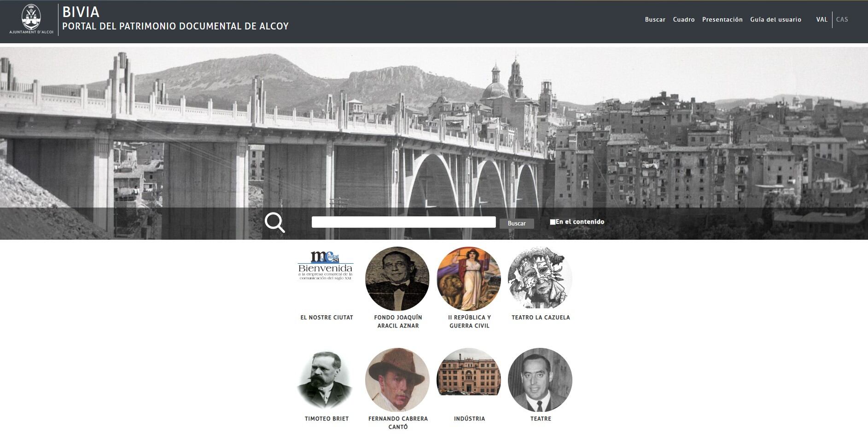Open the Presentación page
868x439 pixels.
722,19
